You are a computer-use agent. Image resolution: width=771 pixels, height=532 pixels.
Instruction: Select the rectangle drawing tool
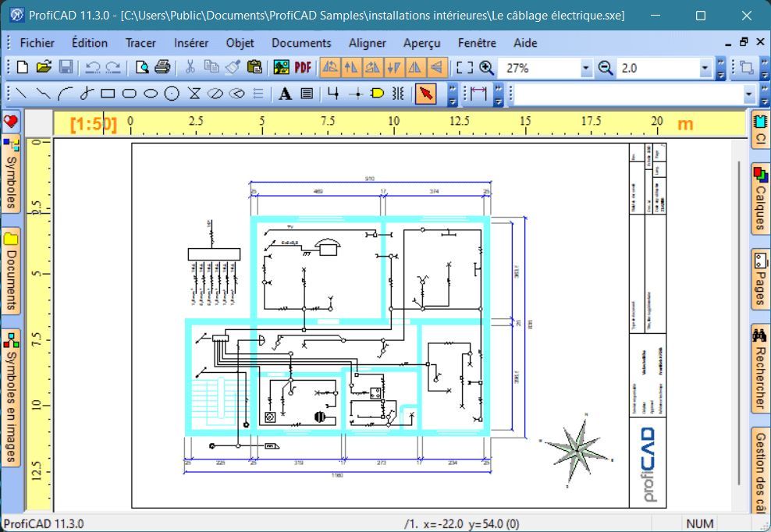tap(108, 94)
